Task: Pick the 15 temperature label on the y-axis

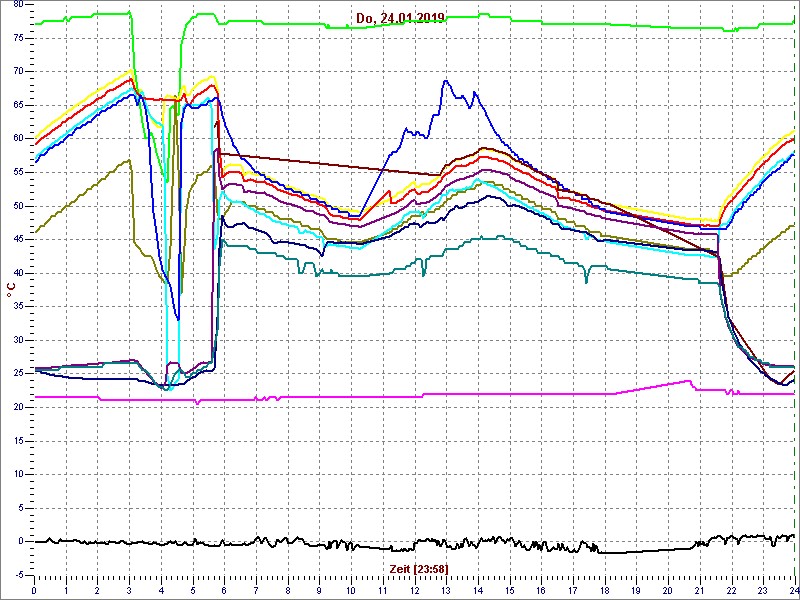Action: pyautogui.click(x=18, y=441)
